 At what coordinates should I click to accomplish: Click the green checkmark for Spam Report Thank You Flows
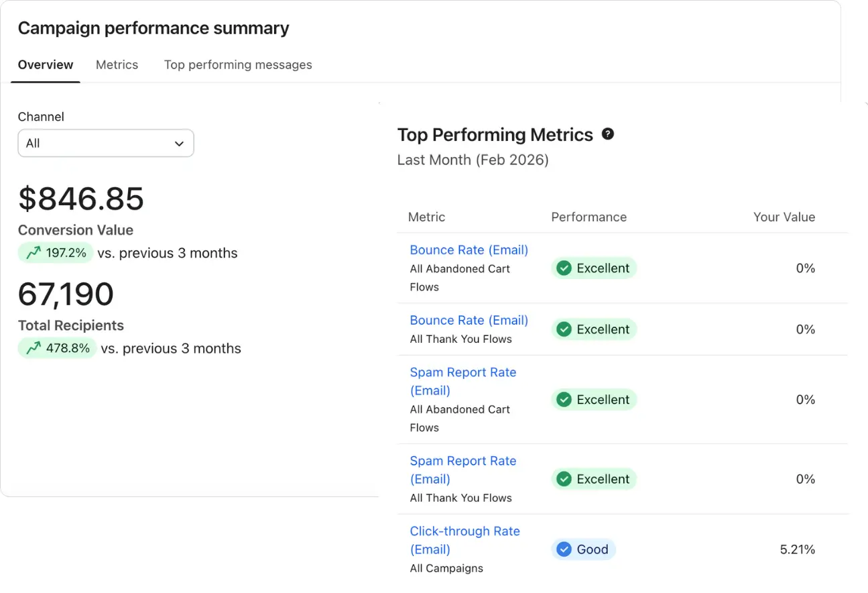564,479
